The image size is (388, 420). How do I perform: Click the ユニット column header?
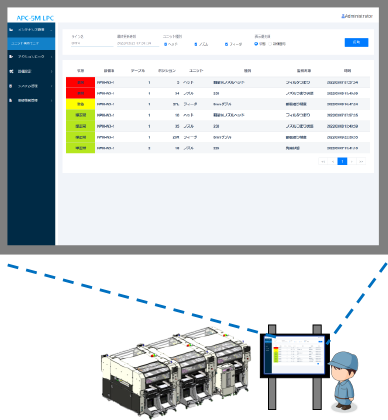click(196, 71)
